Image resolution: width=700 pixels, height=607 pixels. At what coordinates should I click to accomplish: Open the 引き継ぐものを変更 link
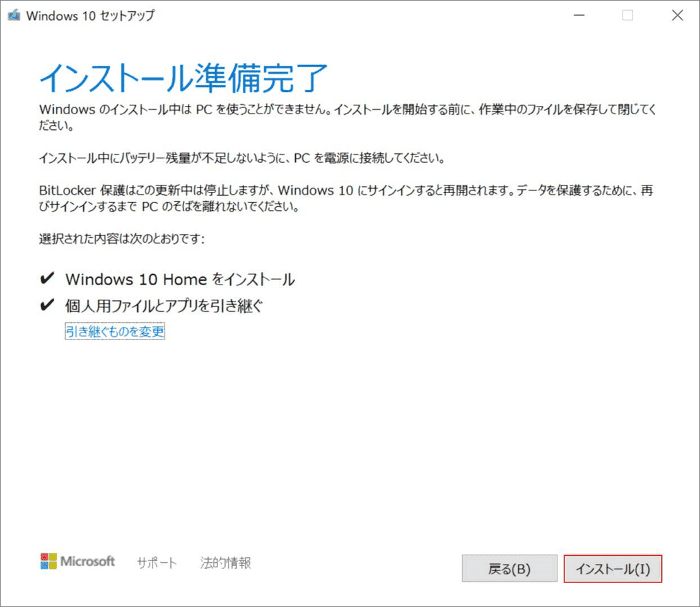coord(115,331)
